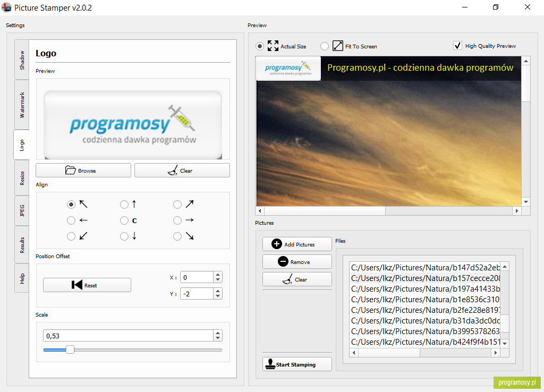Select file b31da3dc0dc in list
The height and width of the screenshot is (392, 544).
pyautogui.click(x=425, y=320)
